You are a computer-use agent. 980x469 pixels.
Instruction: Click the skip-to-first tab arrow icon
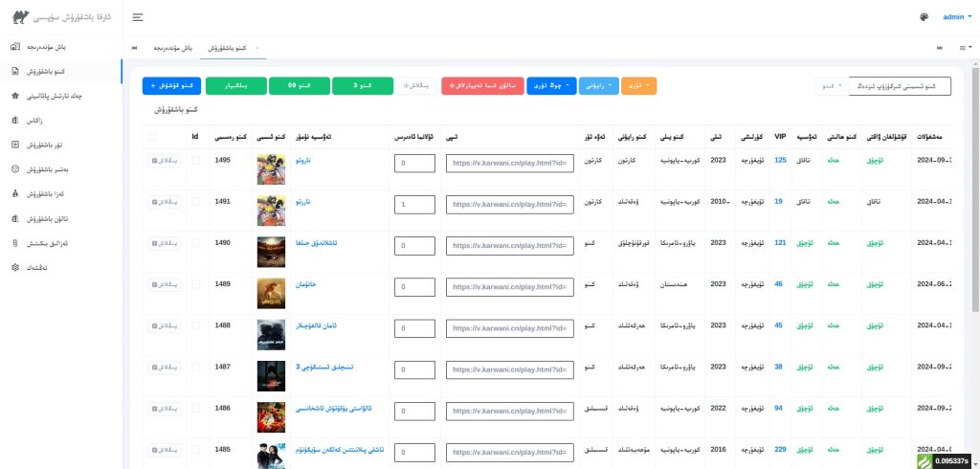pos(134,48)
